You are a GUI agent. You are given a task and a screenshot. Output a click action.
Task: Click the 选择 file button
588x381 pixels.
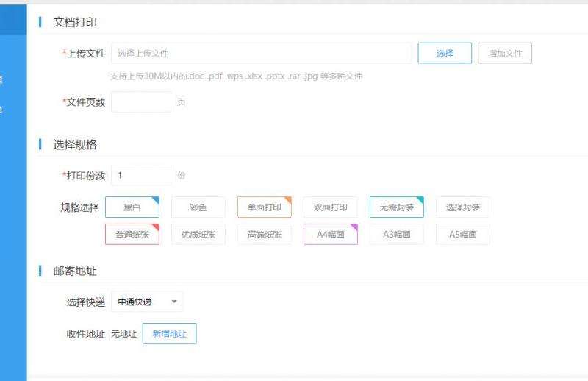(445, 53)
